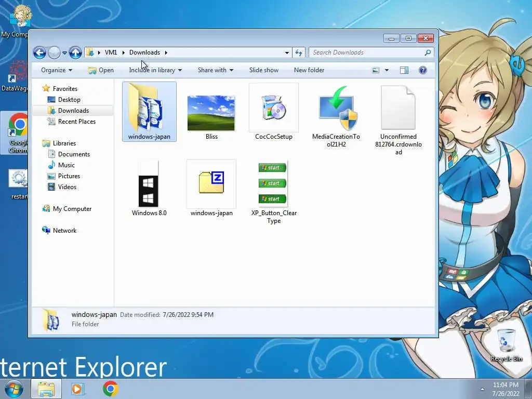Open the Share with menu
Viewport: 532px width, 399px height.
[216, 70]
